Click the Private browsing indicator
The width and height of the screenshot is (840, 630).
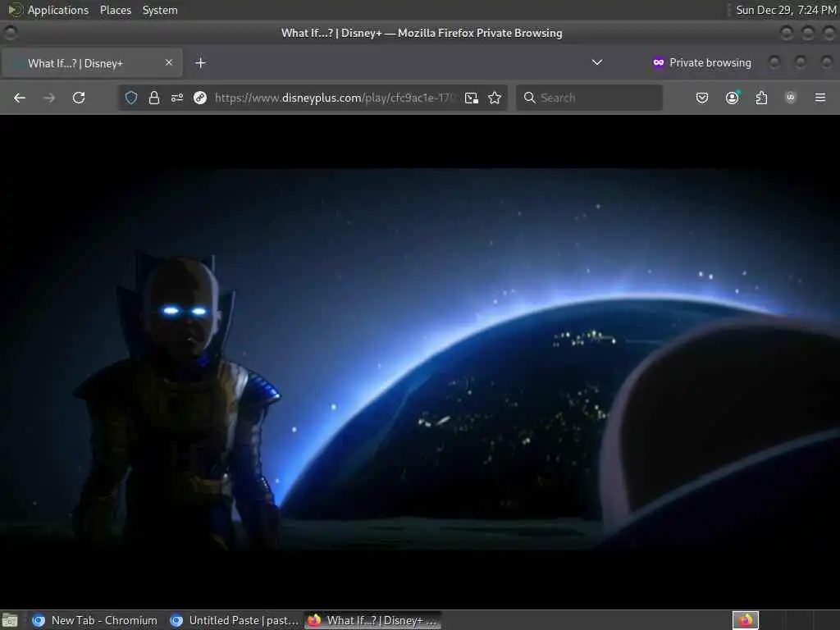point(701,62)
